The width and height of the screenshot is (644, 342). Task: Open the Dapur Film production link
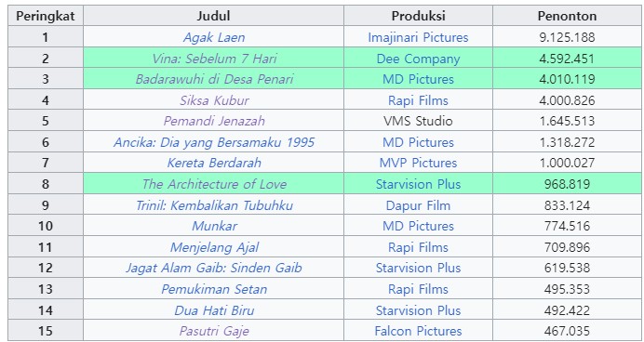(x=418, y=205)
